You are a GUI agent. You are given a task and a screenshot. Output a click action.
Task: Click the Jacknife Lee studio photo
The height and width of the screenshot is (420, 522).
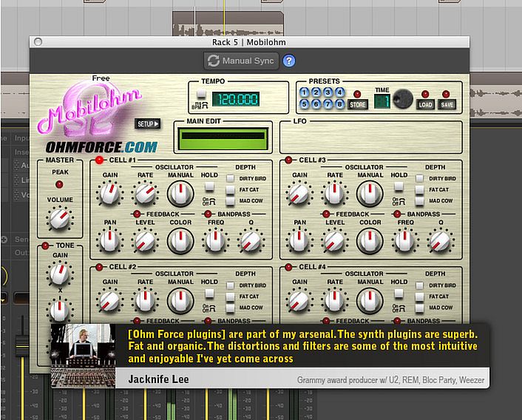(x=84, y=356)
